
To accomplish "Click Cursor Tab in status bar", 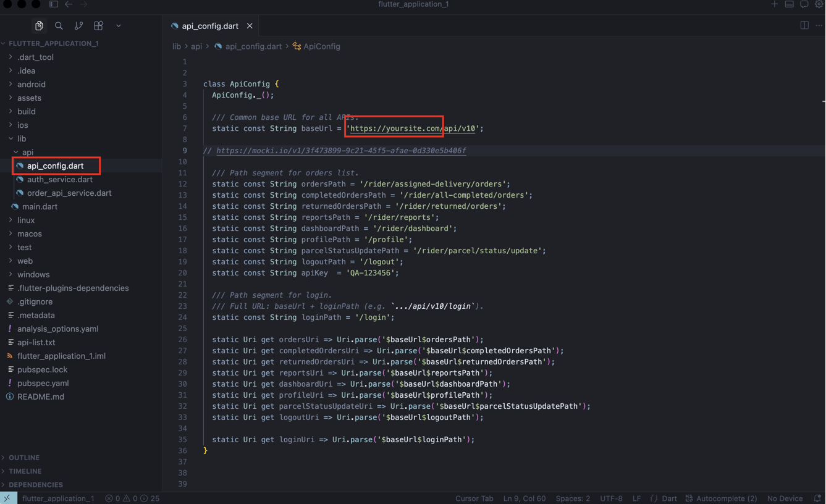I will tap(474, 498).
